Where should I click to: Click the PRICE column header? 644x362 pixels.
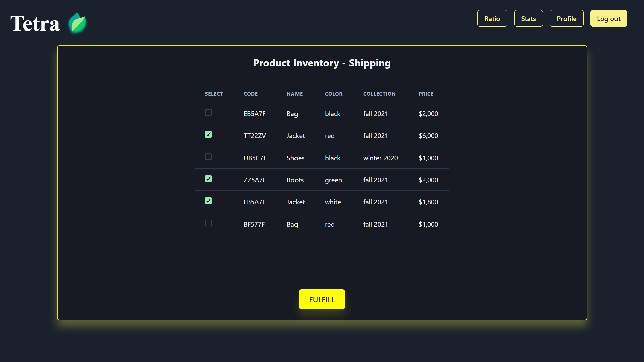click(426, 94)
